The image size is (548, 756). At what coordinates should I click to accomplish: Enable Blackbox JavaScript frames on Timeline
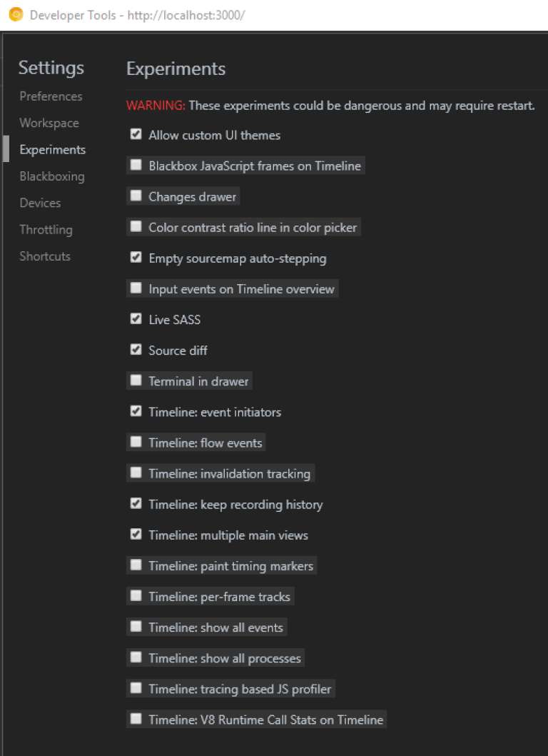tap(136, 166)
